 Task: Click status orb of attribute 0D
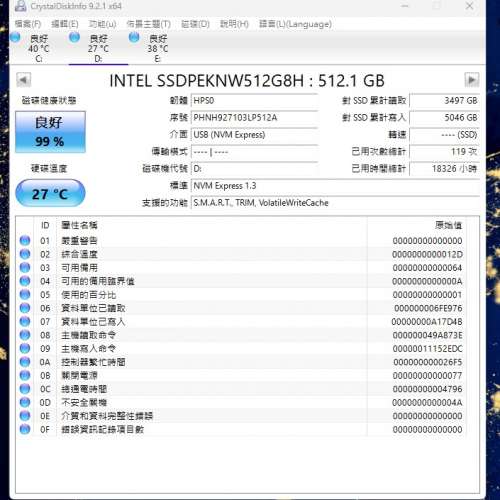click(25, 403)
